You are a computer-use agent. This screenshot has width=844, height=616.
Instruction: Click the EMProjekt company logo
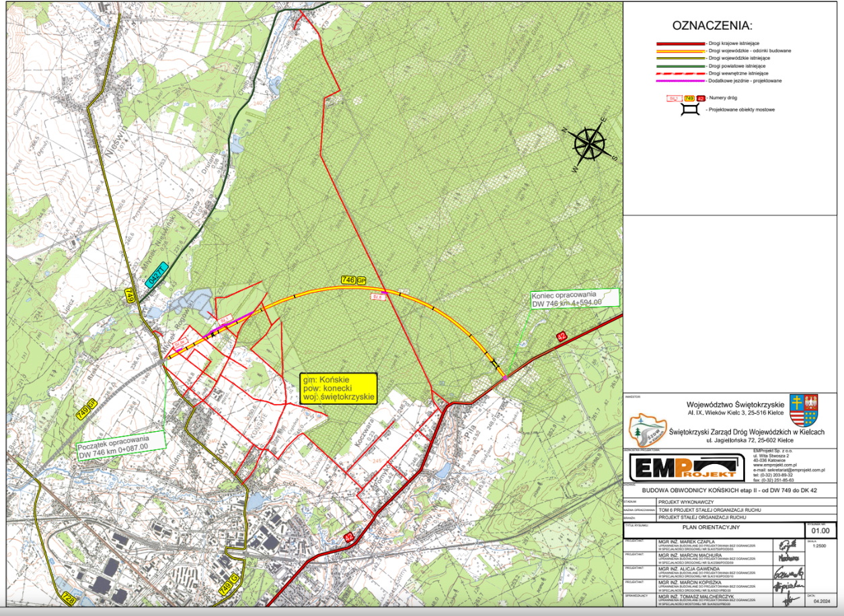click(x=685, y=466)
